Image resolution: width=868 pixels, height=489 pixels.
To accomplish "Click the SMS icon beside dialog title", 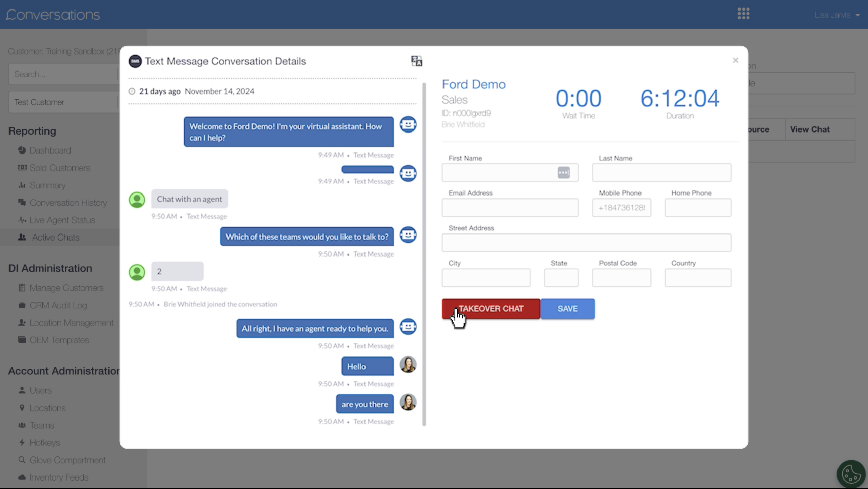I will click(135, 61).
